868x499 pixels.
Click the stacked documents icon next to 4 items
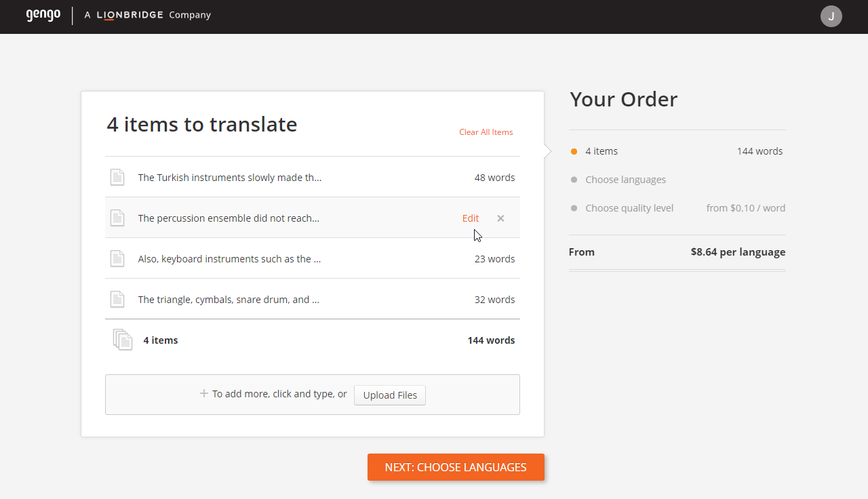(123, 340)
